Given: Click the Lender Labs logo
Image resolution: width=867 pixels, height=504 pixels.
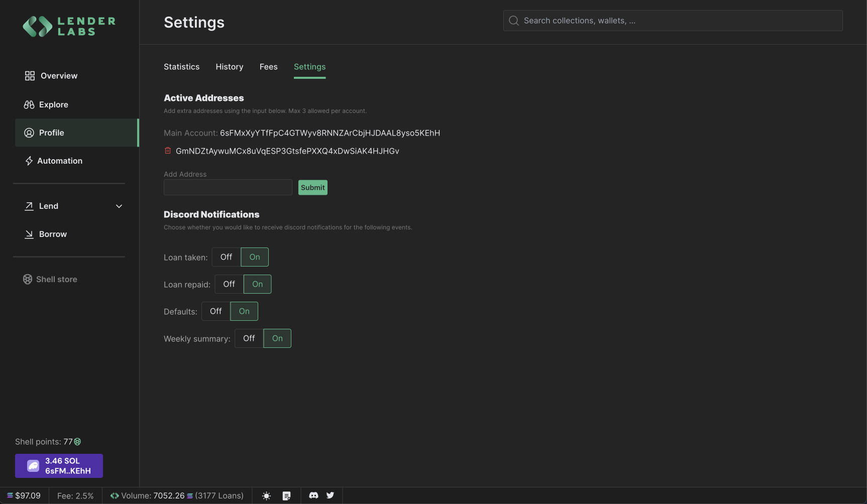Looking at the screenshot, I should tap(69, 27).
